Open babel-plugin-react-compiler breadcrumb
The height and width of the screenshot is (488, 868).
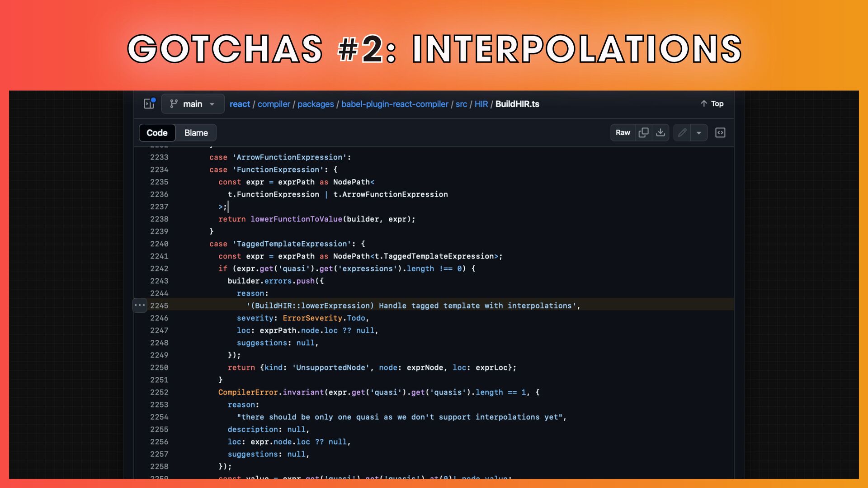point(395,104)
